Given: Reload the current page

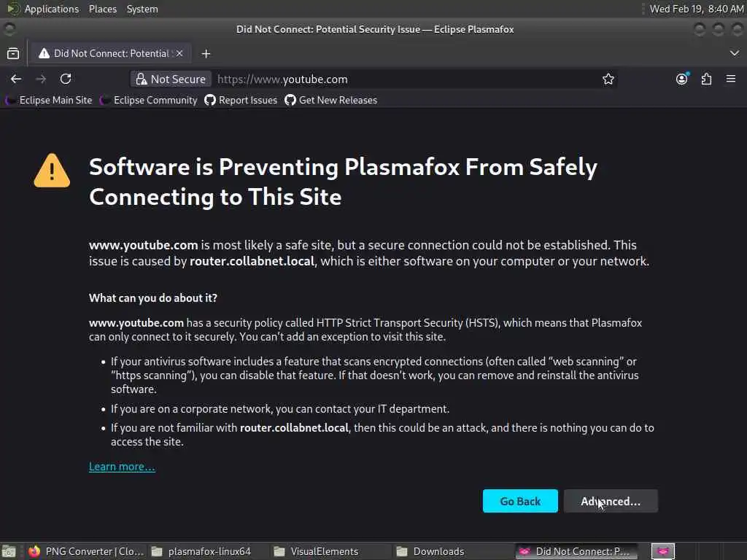Looking at the screenshot, I should [x=66, y=79].
